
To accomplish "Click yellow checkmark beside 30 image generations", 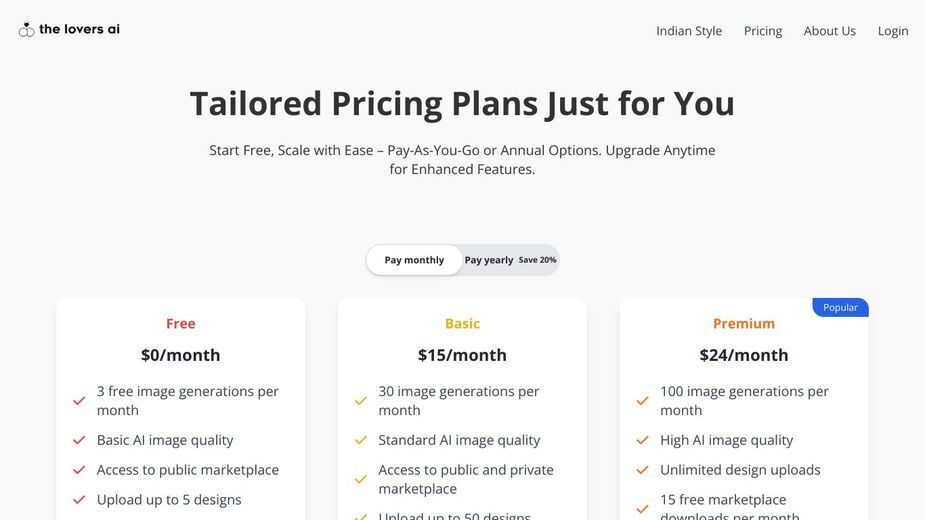I will coord(360,401).
